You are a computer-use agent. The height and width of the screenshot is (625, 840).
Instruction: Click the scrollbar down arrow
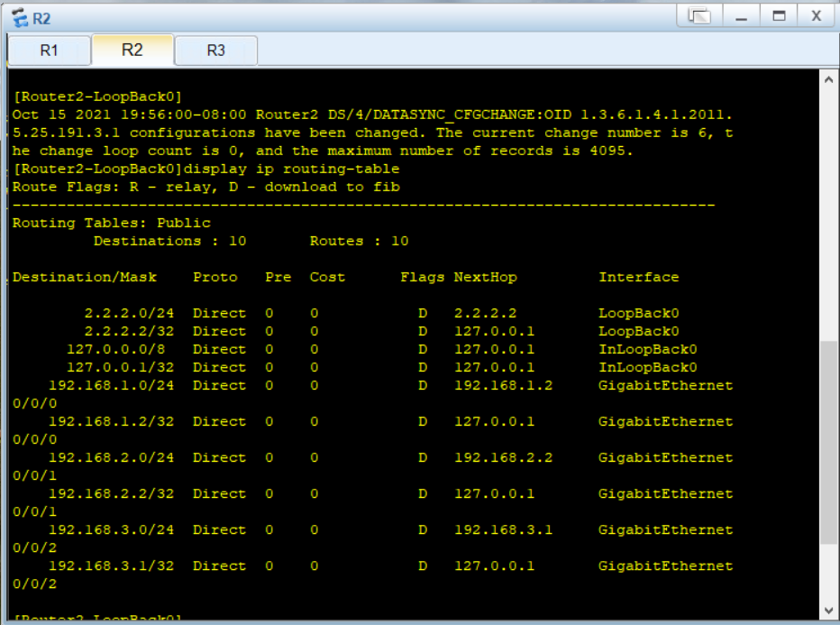[x=828, y=611]
